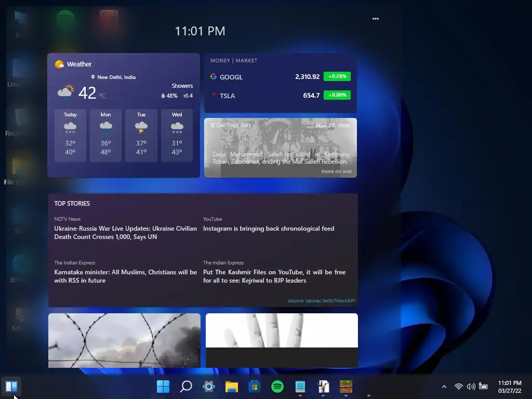Select the Today forecast card
Image resolution: width=532 pixels, height=399 pixels.
coord(70,135)
